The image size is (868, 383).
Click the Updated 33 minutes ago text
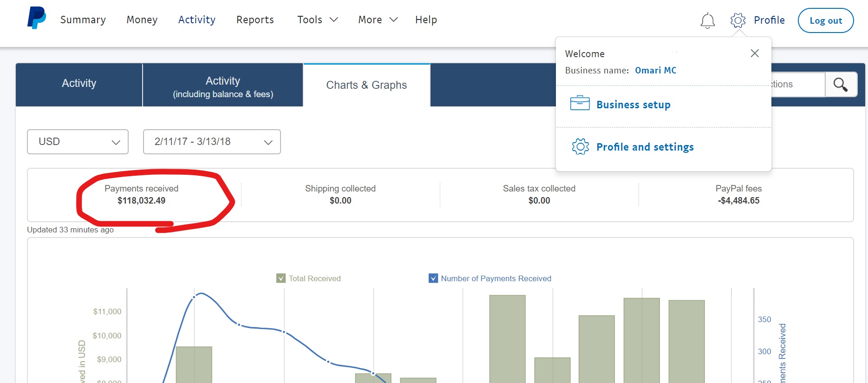(70, 230)
